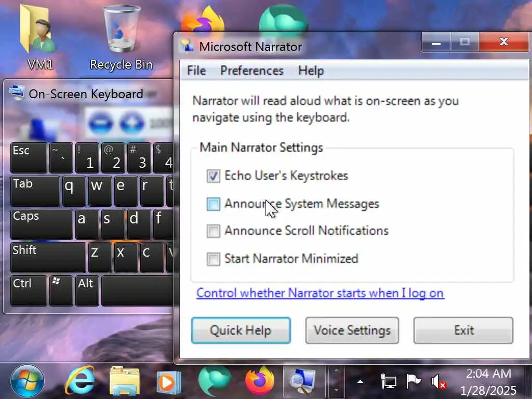This screenshot has height=399, width=532.
Task: Open the Action Center flag icon
Action: [413, 381]
